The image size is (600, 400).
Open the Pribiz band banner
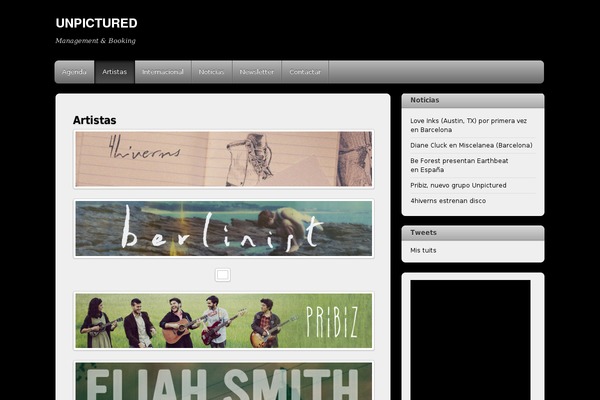tap(223, 321)
